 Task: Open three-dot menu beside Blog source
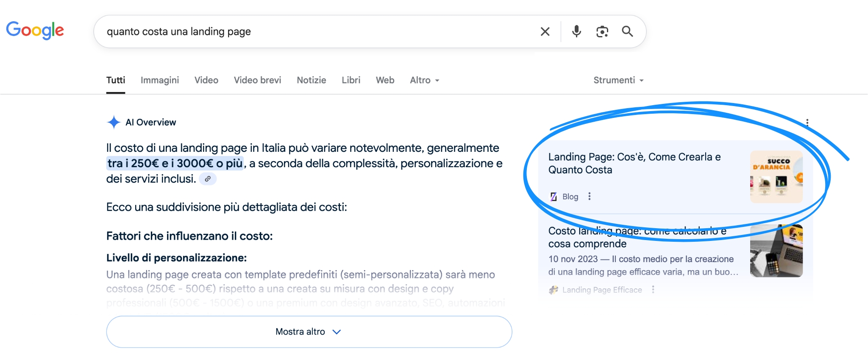pyautogui.click(x=589, y=196)
